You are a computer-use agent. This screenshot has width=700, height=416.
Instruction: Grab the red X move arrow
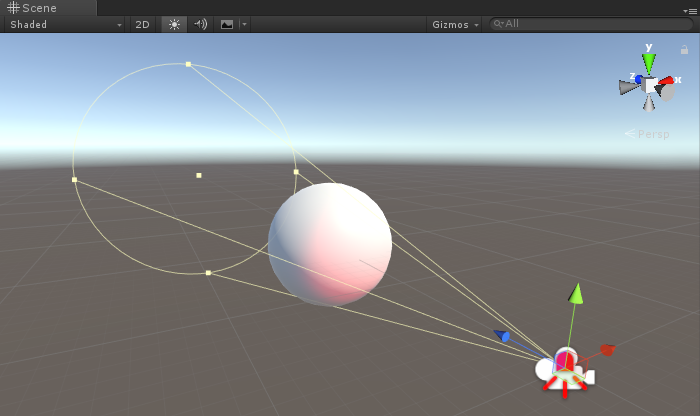click(608, 350)
